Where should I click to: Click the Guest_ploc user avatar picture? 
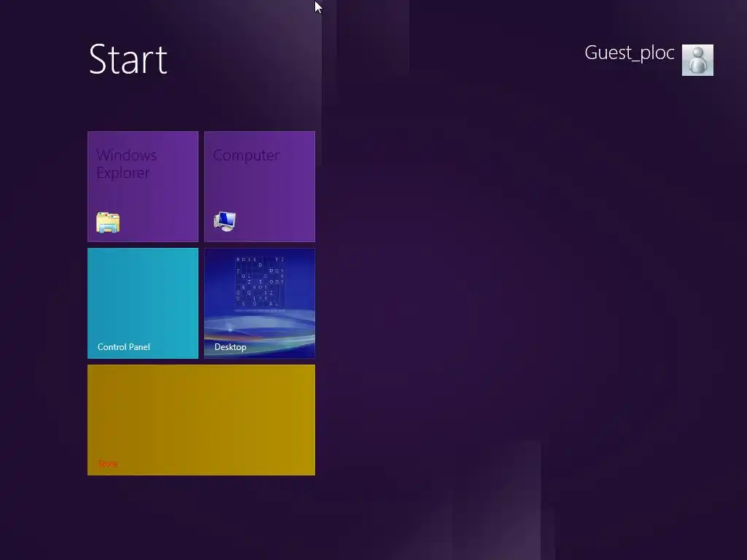tap(697, 60)
